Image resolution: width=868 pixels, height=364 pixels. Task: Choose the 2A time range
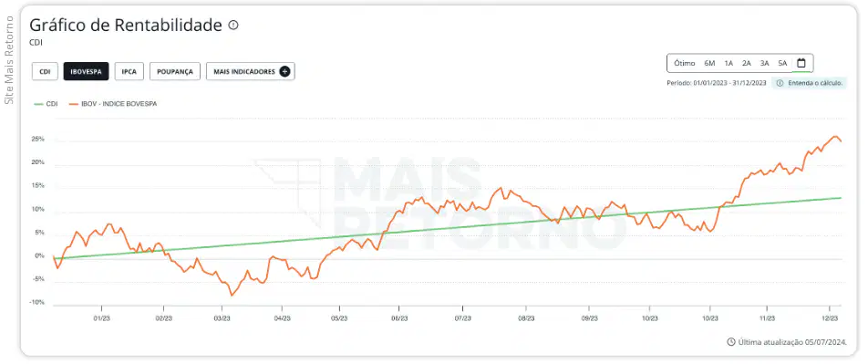(746, 63)
